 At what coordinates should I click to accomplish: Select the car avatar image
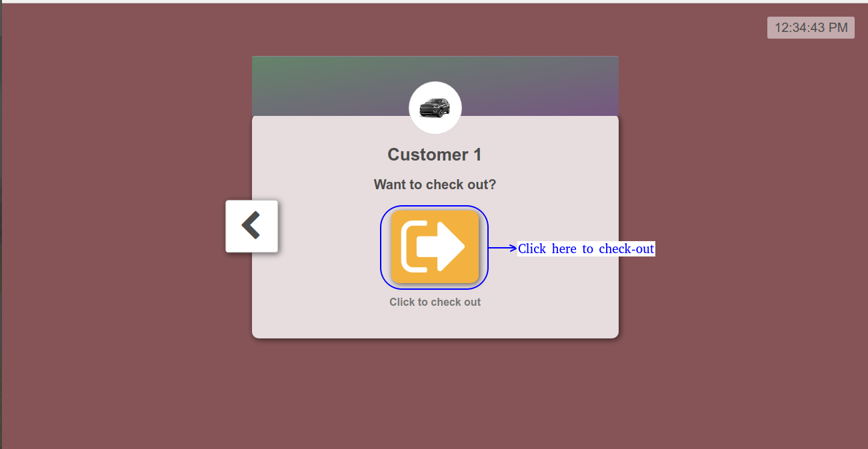click(435, 108)
